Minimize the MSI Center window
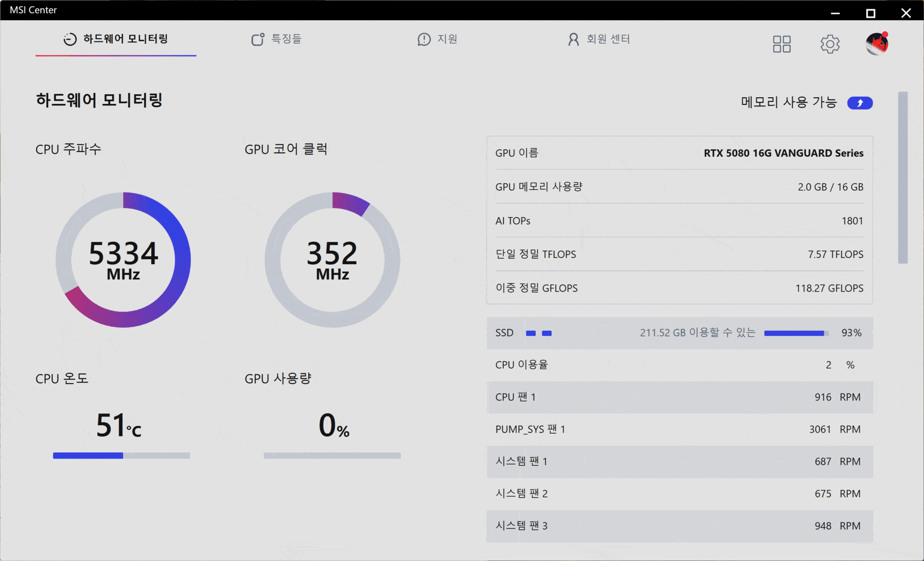Screen dimensions: 924x561 tap(835, 13)
